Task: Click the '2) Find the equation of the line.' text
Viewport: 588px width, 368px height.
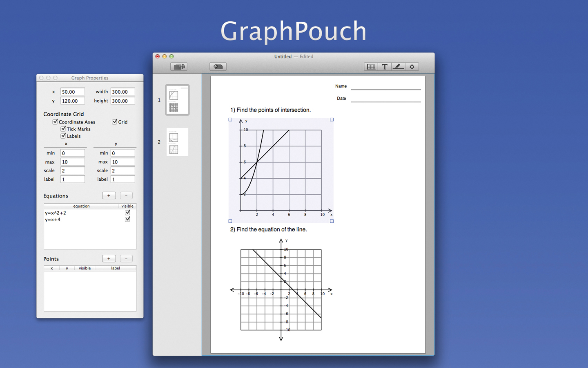Action: click(x=268, y=229)
